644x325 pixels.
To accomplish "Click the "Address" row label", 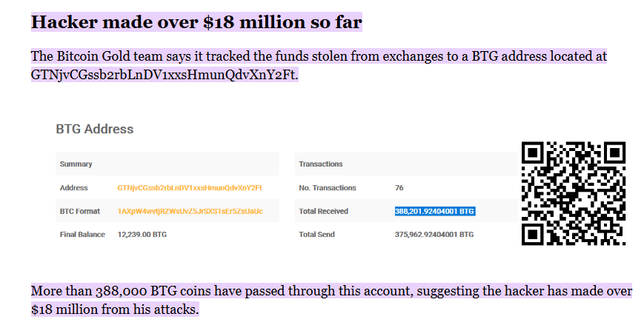I will click(x=74, y=188).
